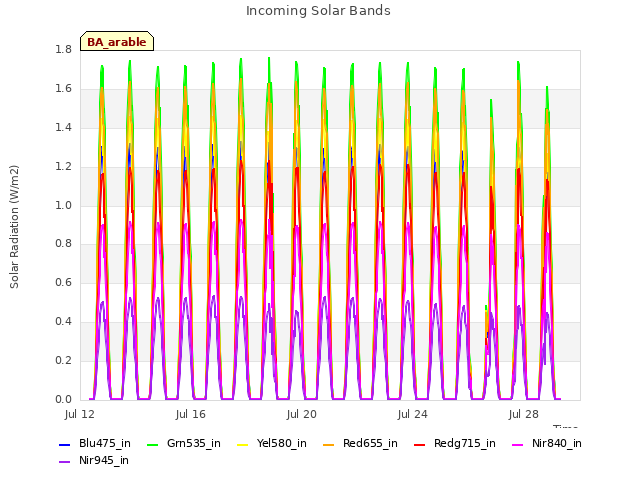Select the Nir840_in legend label

[557, 443]
